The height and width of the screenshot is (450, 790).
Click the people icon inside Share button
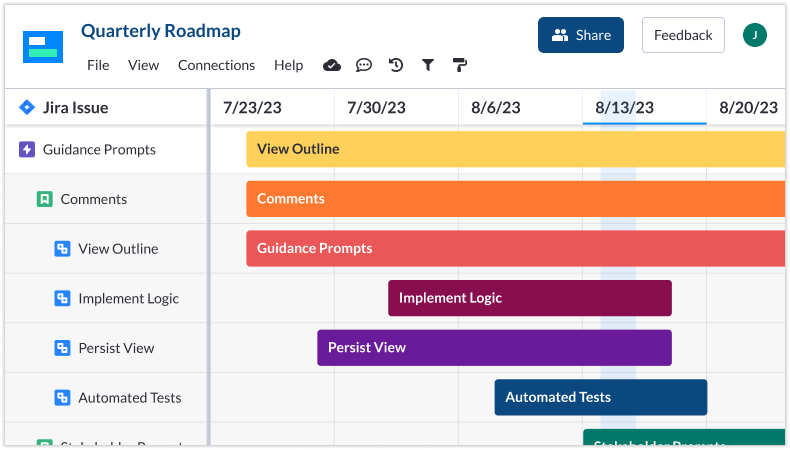(560, 35)
